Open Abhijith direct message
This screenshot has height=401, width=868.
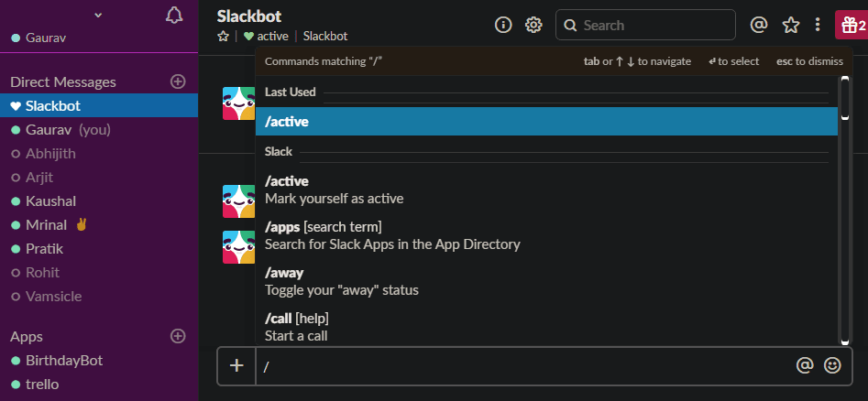click(x=99, y=153)
